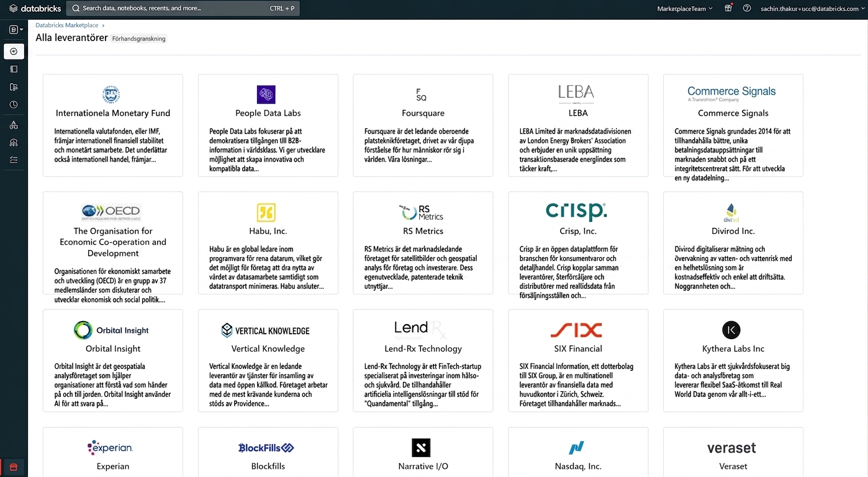
Task: Open the Compute cluster icon in sidebar
Action: [x=14, y=142]
